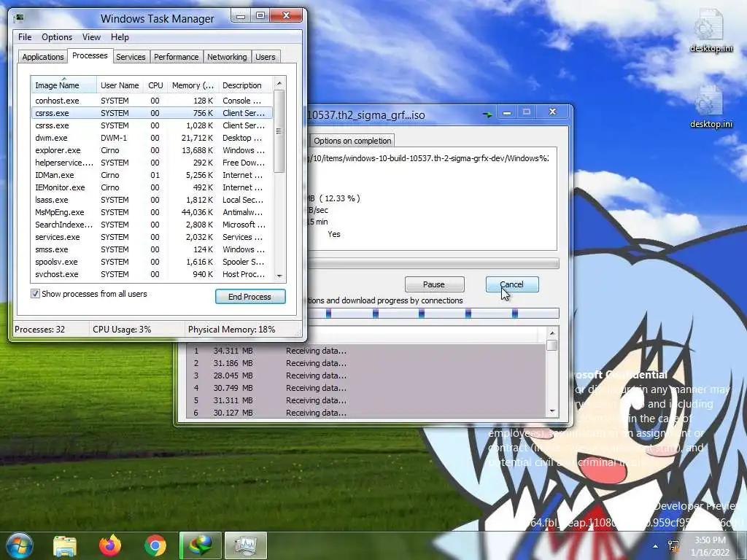Select the conhost.exe process row

tap(152, 101)
